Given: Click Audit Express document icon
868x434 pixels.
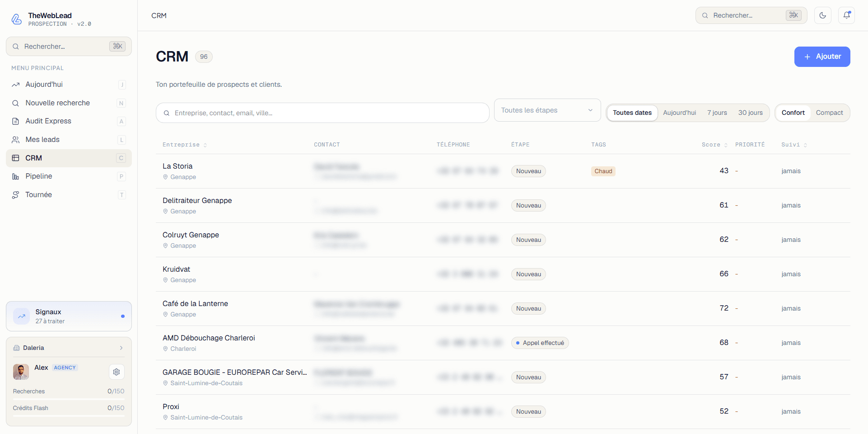Looking at the screenshot, I should [16, 121].
